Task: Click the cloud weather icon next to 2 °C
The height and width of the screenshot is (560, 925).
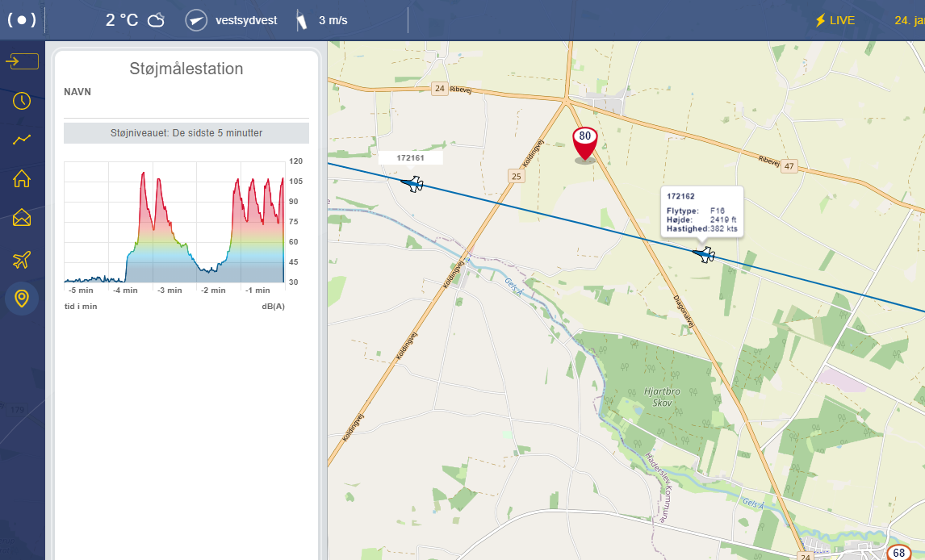Action: coord(157,19)
